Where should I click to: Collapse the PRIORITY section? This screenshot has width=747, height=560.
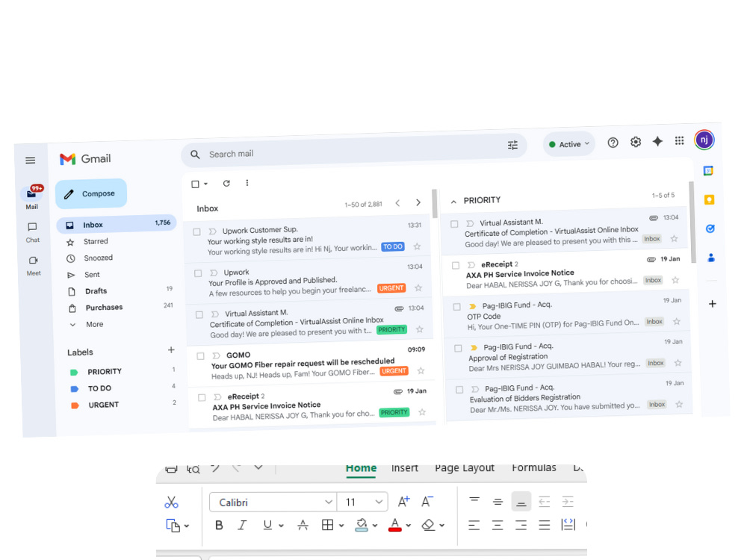click(x=453, y=202)
